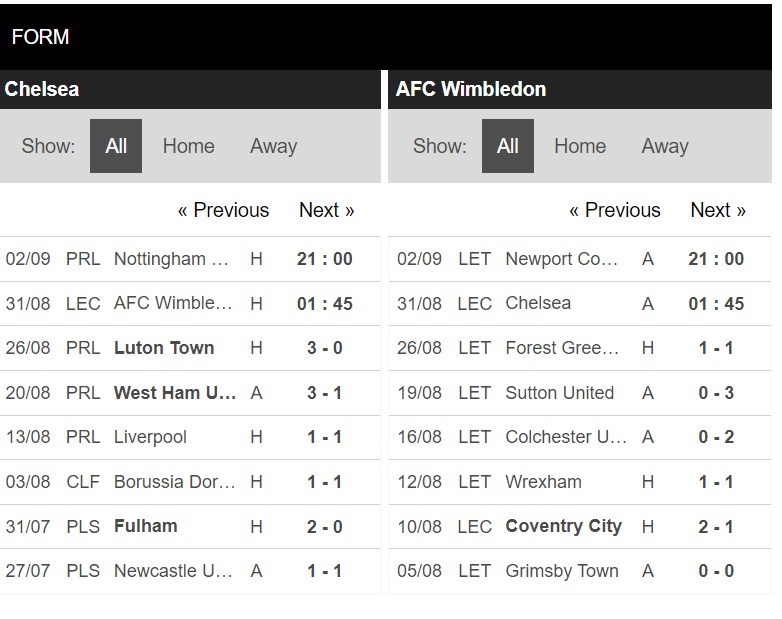
Task: Go to Previous Chelsea fixtures
Action: [223, 210]
